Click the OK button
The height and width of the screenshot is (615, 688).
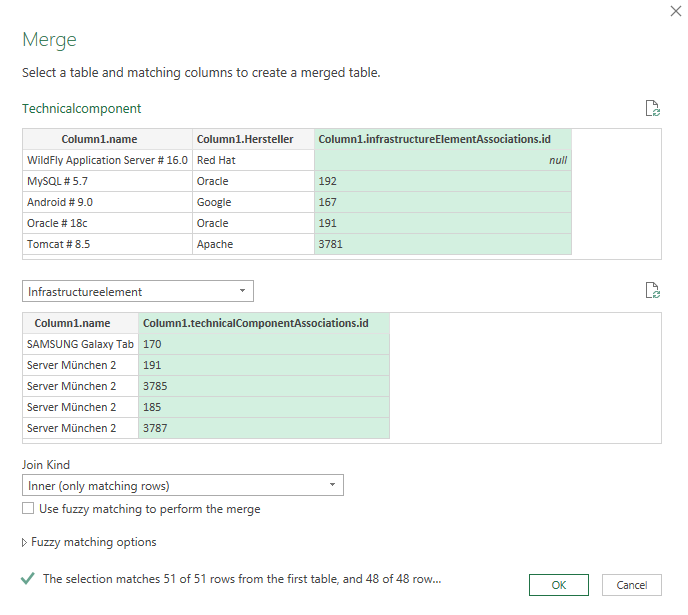(x=558, y=585)
